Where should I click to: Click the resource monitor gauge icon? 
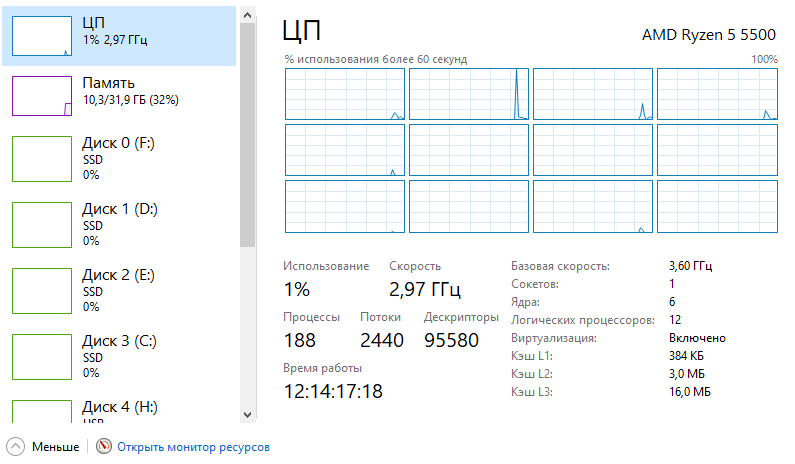[x=103, y=447]
